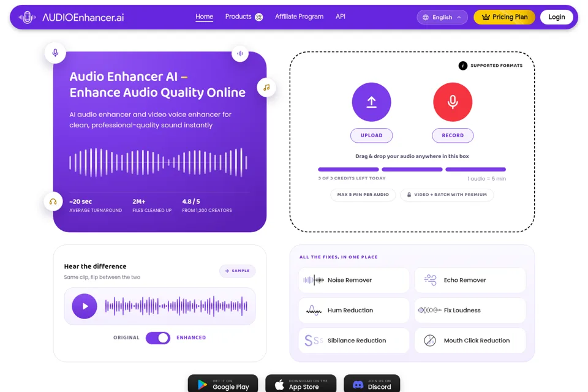Click the Fix Loudness waveform icon
588x392 pixels.
coord(430,310)
